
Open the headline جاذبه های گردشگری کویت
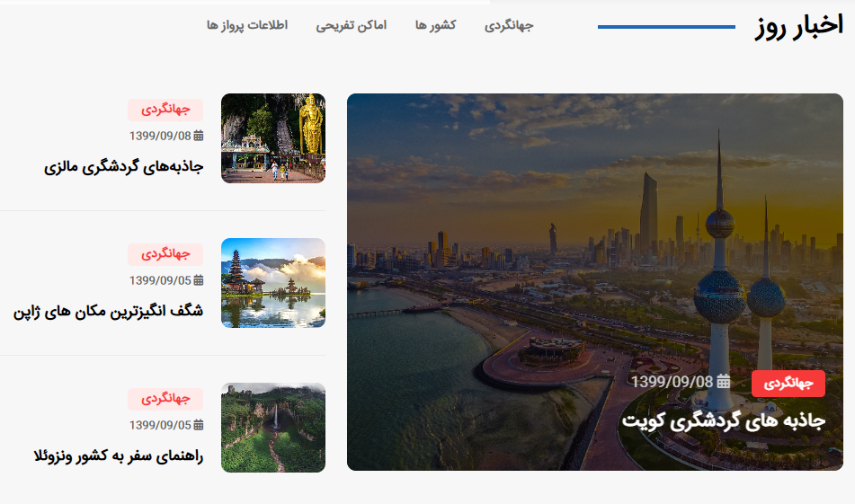pyautogui.click(x=724, y=421)
